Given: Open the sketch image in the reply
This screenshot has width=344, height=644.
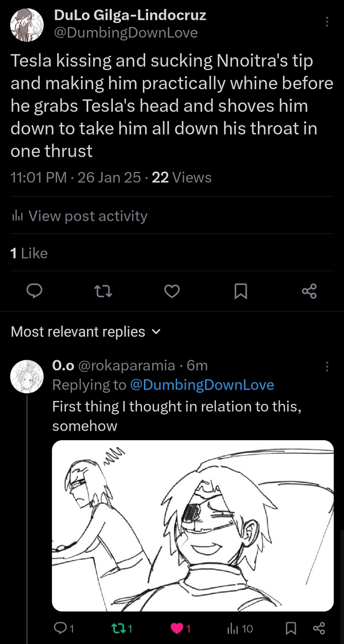Looking at the screenshot, I should pyautogui.click(x=193, y=526).
